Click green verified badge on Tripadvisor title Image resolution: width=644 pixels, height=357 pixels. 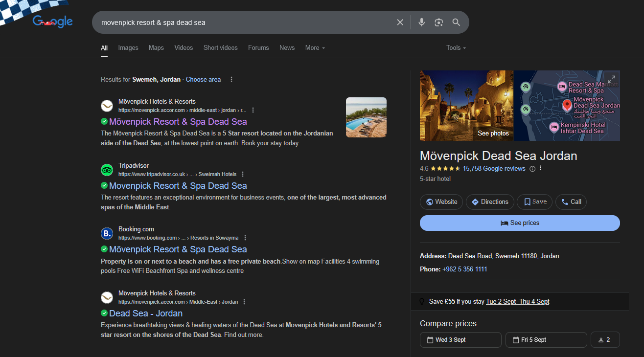(104, 185)
